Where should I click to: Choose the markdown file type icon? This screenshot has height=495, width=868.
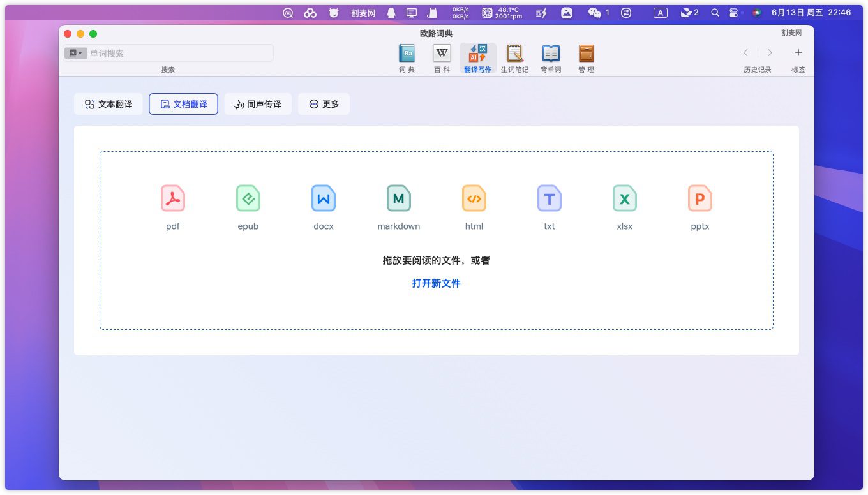399,198
